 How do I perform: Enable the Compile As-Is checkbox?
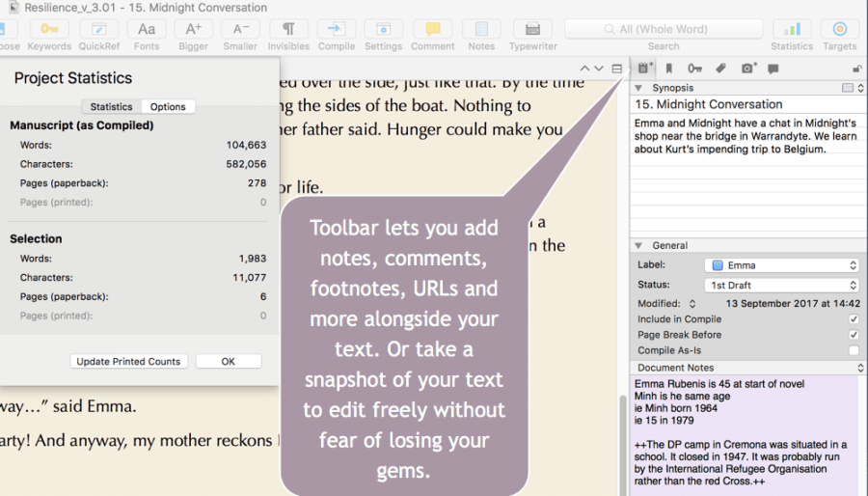(853, 350)
